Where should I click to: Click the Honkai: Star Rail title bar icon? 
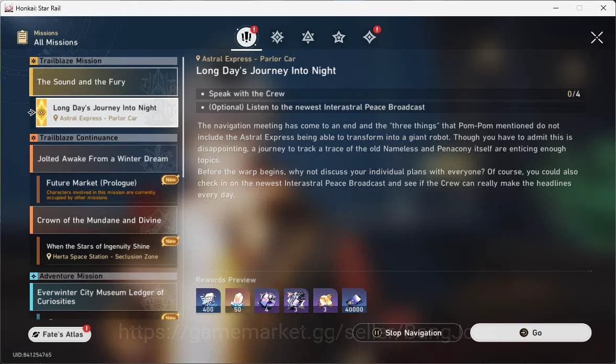pyautogui.click(x=9, y=8)
